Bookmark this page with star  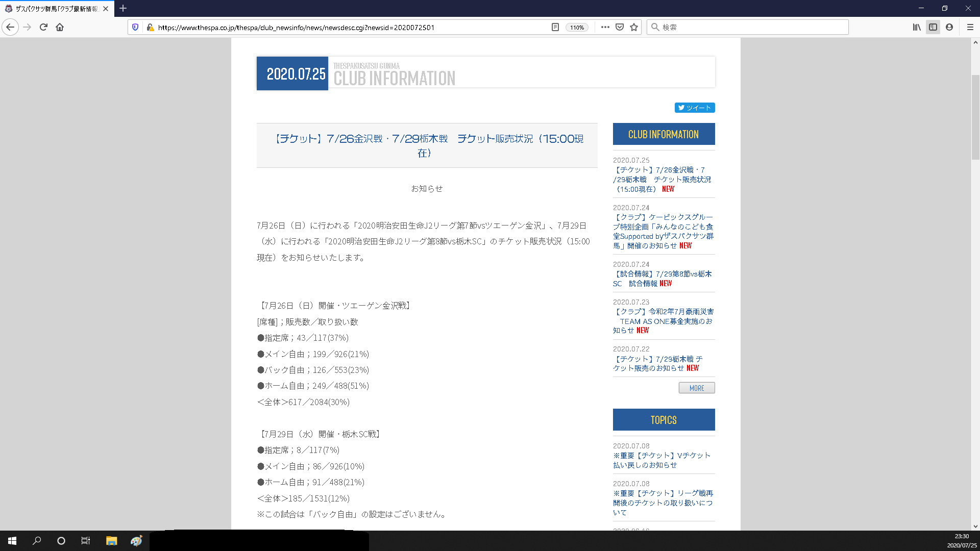(x=634, y=27)
